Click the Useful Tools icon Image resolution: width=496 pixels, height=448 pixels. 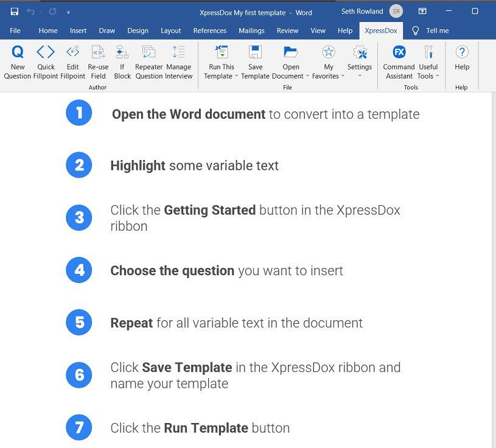click(x=428, y=52)
